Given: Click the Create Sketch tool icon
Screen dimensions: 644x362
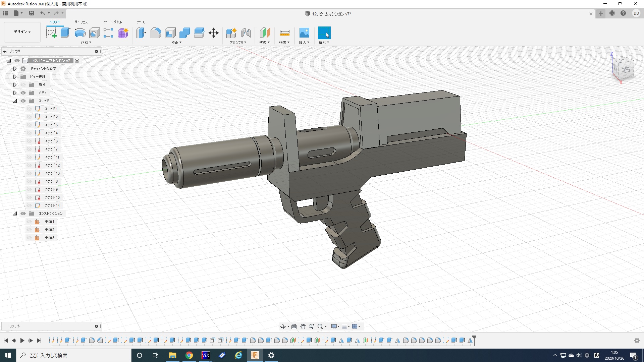Looking at the screenshot, I should [51, 33].
